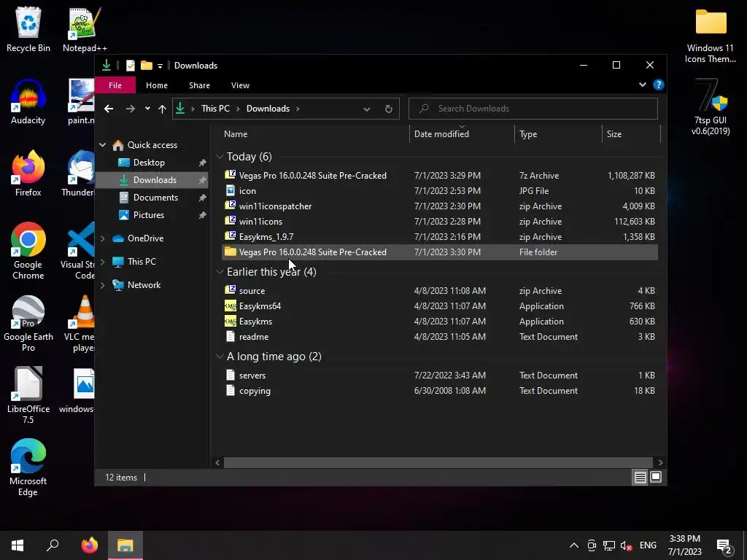
Task: Open the Windows 11 Icons Theme folder
Action: (x=711, y=36)
